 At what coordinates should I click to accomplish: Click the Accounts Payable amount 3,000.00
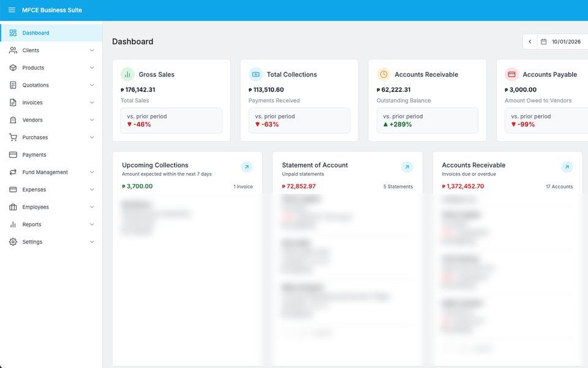click(521, 90)
